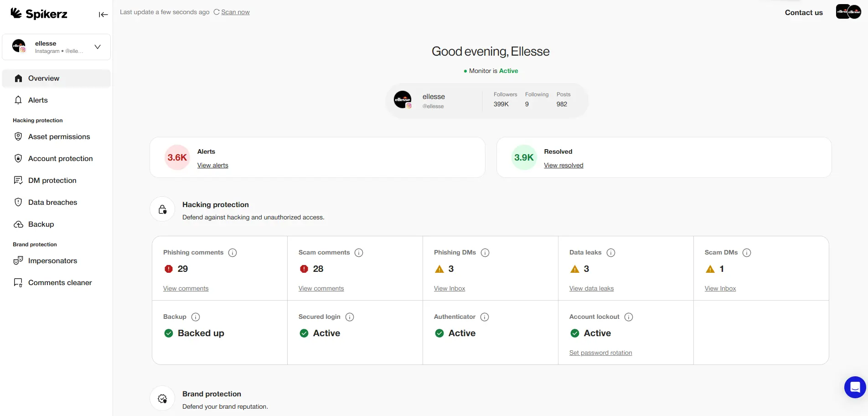Click the Asset permissions shield icon
868x416 pixels.
(x=18, y=136)
